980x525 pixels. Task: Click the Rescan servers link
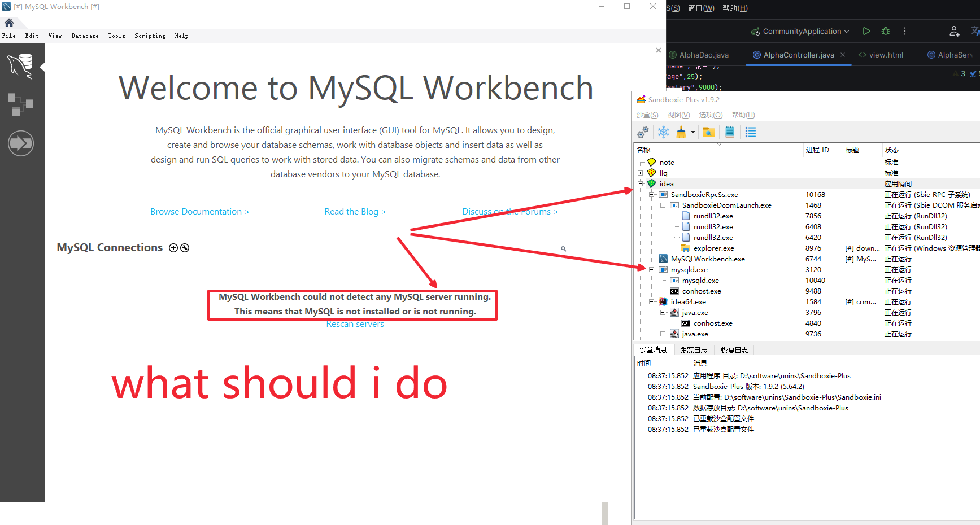click(x=355, y=323)
